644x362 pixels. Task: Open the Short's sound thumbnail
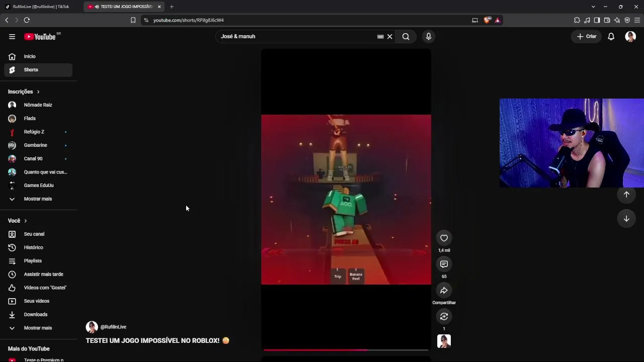coord(444,341)
